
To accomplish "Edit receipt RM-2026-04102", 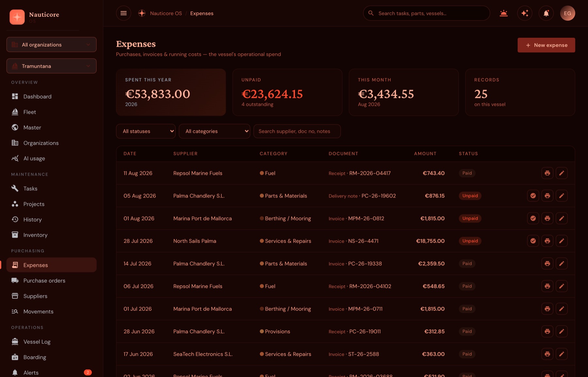I will click(x=562, y=286).
